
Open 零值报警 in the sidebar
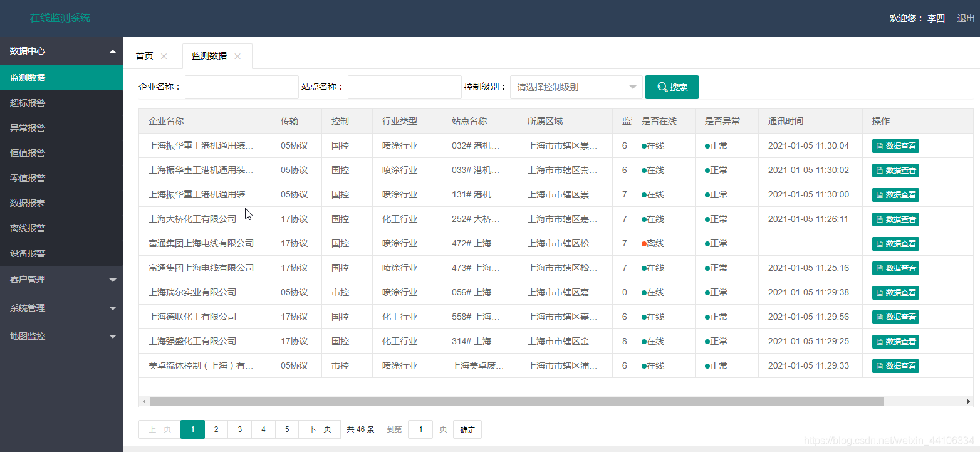point(61,178)
